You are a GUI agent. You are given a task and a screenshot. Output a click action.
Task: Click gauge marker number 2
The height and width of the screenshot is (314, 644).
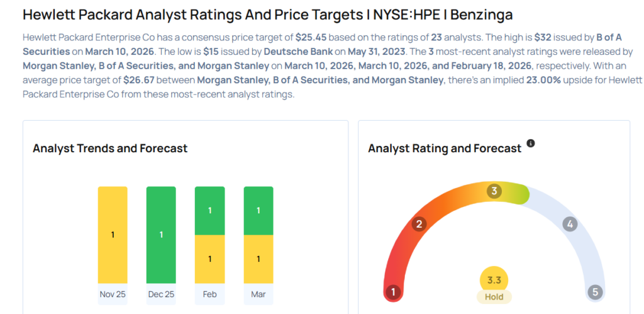tap(420, 224)
